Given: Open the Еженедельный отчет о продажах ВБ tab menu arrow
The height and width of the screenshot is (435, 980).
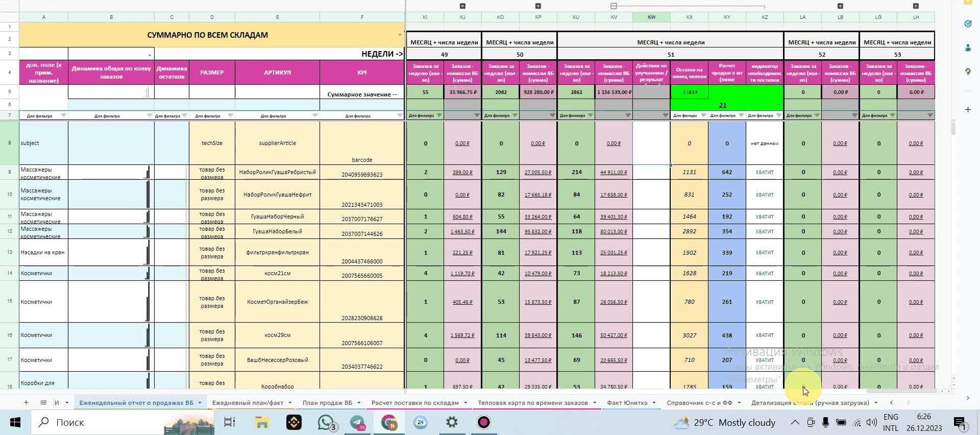Looking at the screenshot, I should (x=200, y=403).
